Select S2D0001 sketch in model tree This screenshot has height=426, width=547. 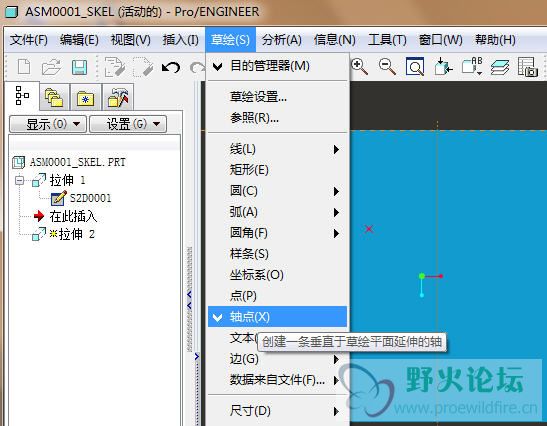click(91, 198)
